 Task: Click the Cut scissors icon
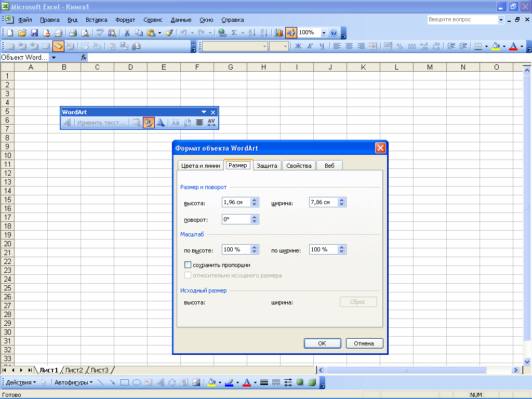coord(127,33)
